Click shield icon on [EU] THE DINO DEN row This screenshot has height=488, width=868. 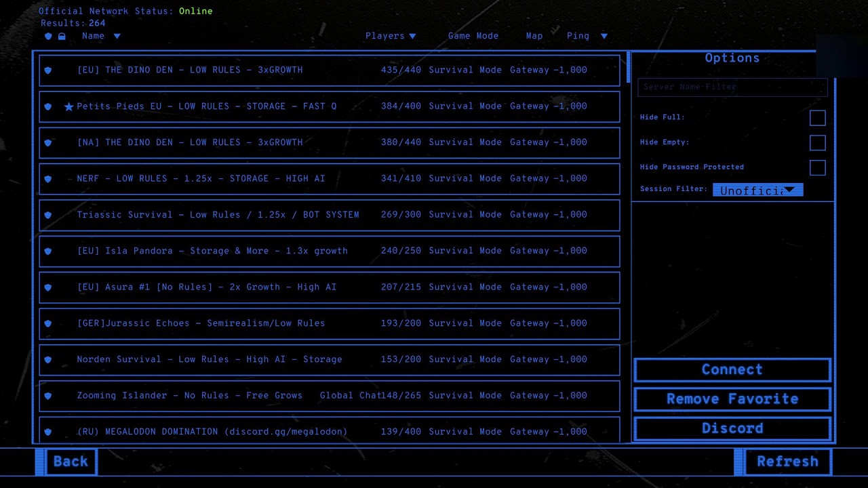click(x=47, y=70)
